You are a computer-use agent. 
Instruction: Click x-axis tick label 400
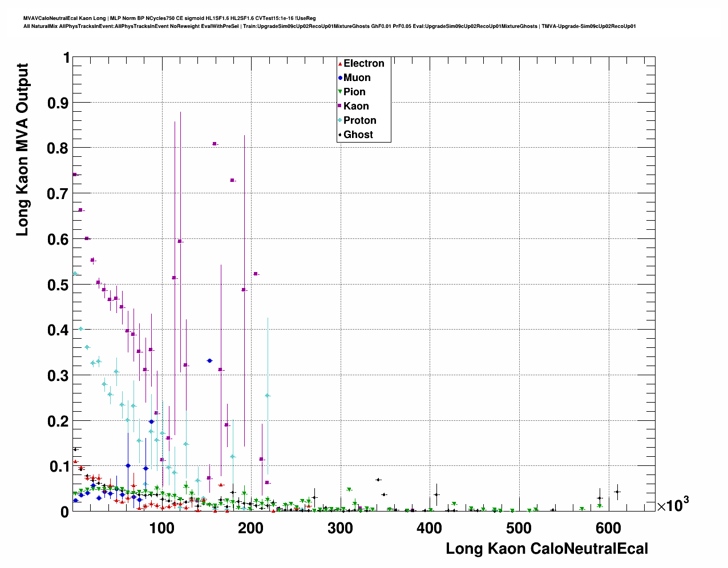[x=430, y=528]
